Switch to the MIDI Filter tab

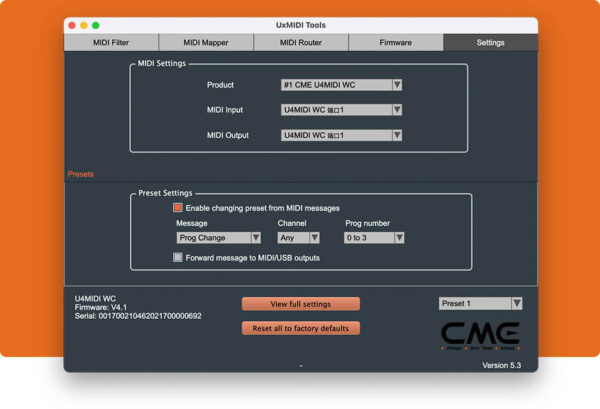pyautogui.click(x=111, y=42)
